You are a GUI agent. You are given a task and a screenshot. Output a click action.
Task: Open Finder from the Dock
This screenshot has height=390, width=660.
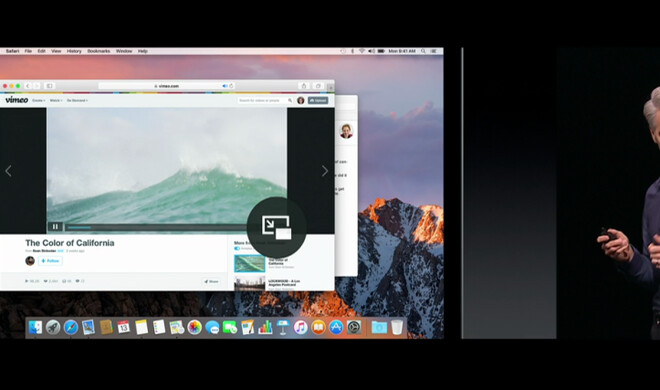click(x=35, y=327)
